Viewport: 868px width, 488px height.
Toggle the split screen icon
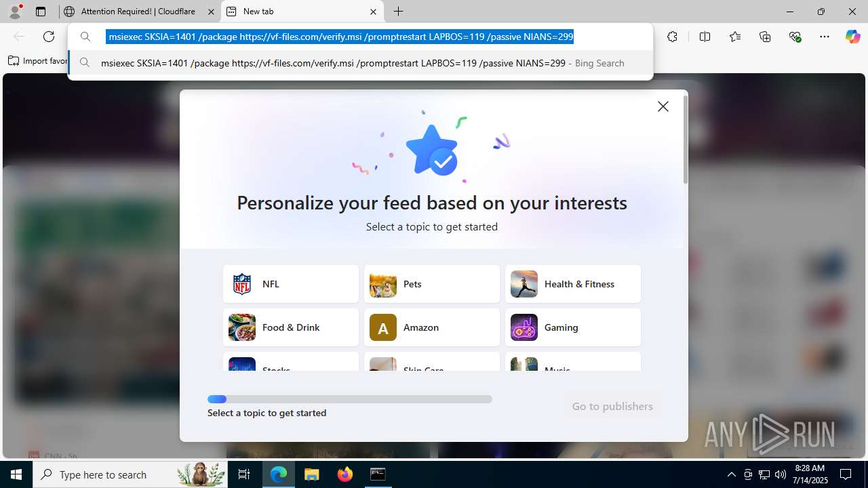(705, 37)
